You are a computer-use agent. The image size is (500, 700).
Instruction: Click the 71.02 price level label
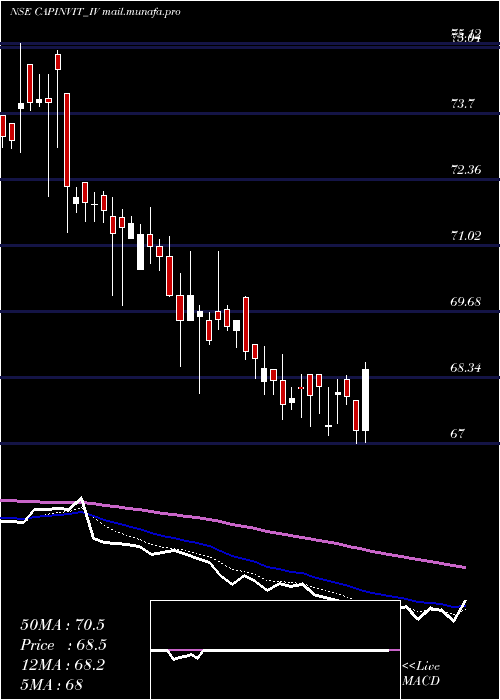(466, 236)
